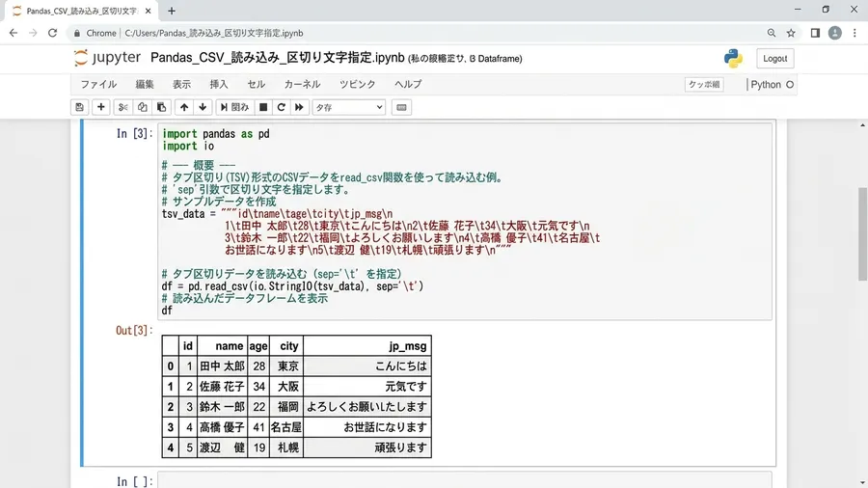Screen dimensions: 868x488
Task: Click the empty In [ ] cell
Action: click(465, 480)
